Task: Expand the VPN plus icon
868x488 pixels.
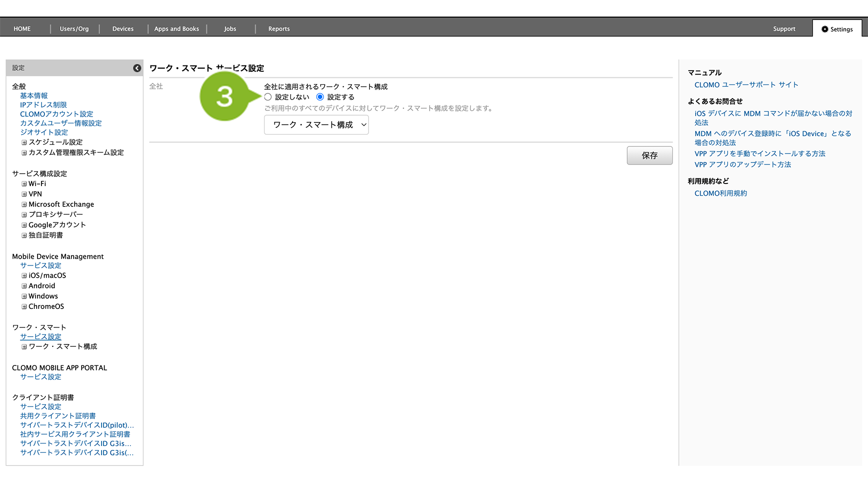Action: point(24,194)
